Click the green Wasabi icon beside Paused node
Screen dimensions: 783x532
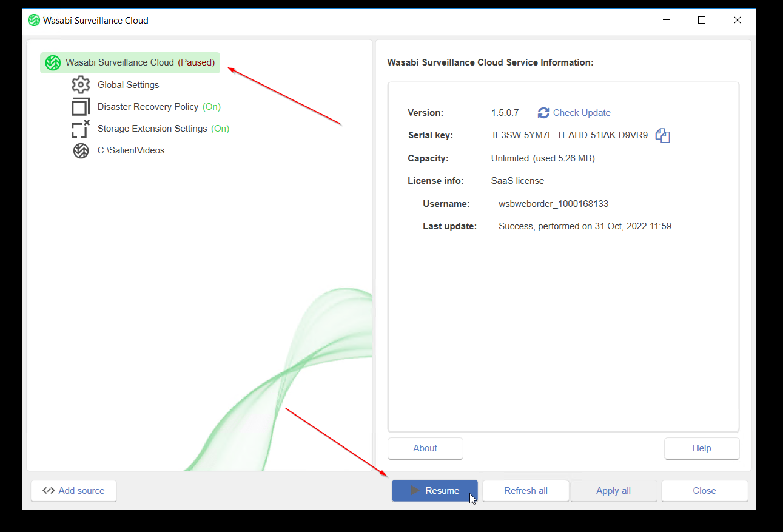(53, 62)
